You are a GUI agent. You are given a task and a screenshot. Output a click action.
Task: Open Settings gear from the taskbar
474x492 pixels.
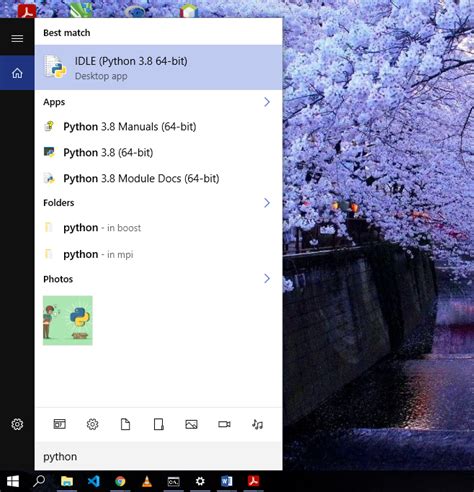pyautogui.click(x=200, y=481)
